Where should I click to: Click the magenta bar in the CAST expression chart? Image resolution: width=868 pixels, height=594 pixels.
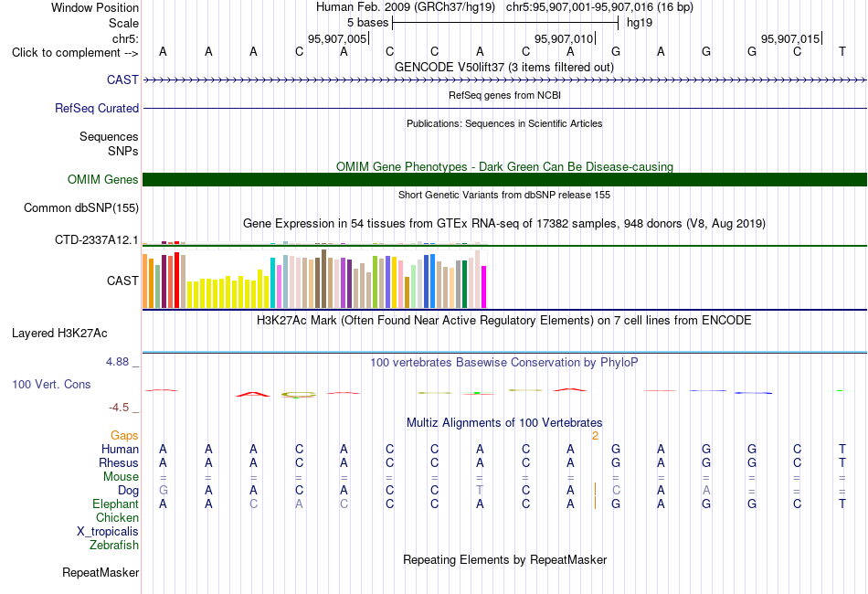tap(484, 287)
